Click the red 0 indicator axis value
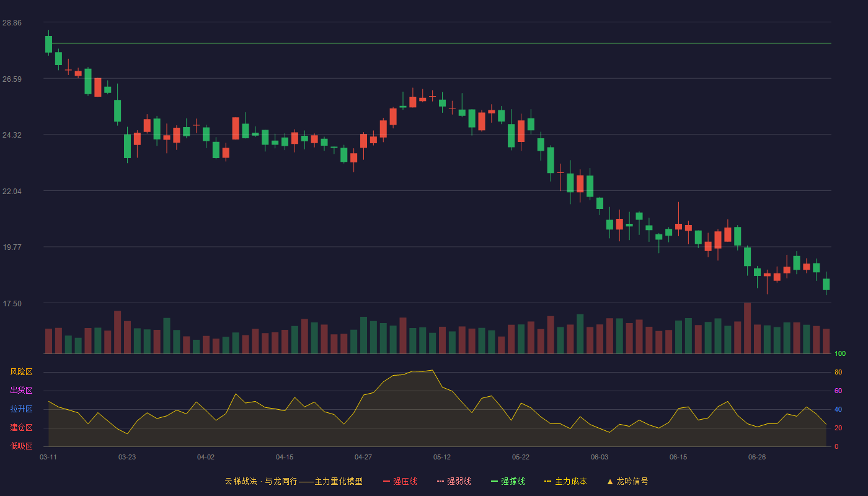The height and width of the screenshot is (496, 868). (x=836, y=446)
